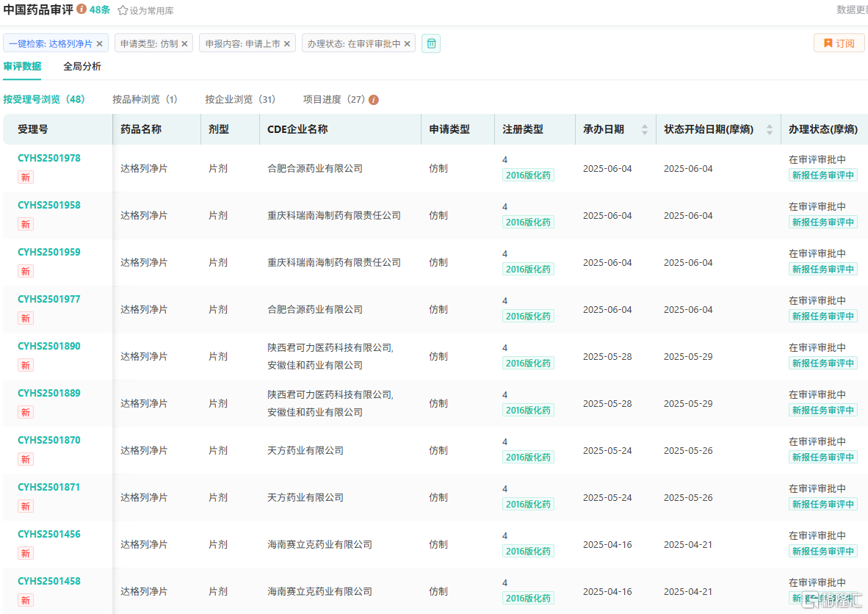Viewport: 868px width, 614px height.
Task: Click 新报任务审评中 tag in CYHS2501889 row
Action: click(x=823, y=411)
